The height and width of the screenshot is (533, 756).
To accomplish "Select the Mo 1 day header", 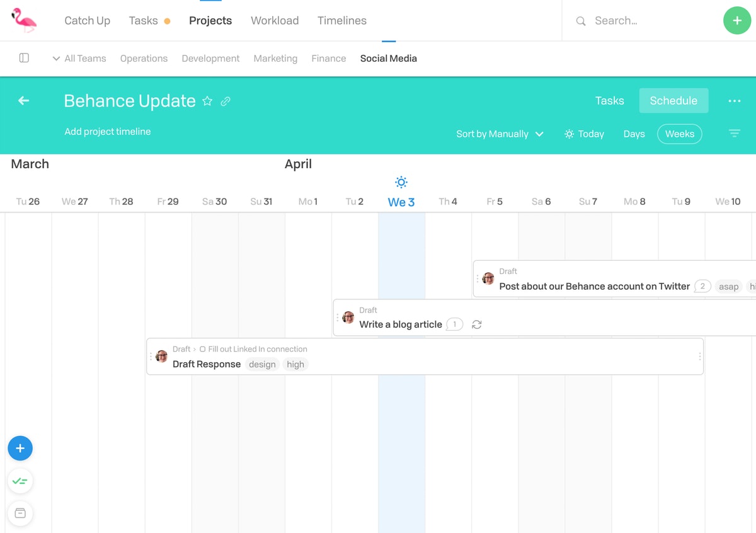I will 308,202.
